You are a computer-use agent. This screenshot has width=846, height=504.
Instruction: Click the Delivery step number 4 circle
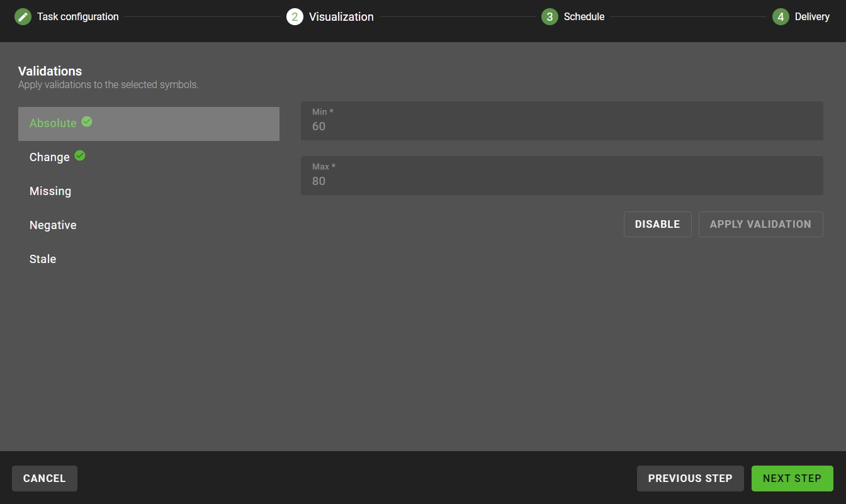pyautogui.click(x=781, y=17)
